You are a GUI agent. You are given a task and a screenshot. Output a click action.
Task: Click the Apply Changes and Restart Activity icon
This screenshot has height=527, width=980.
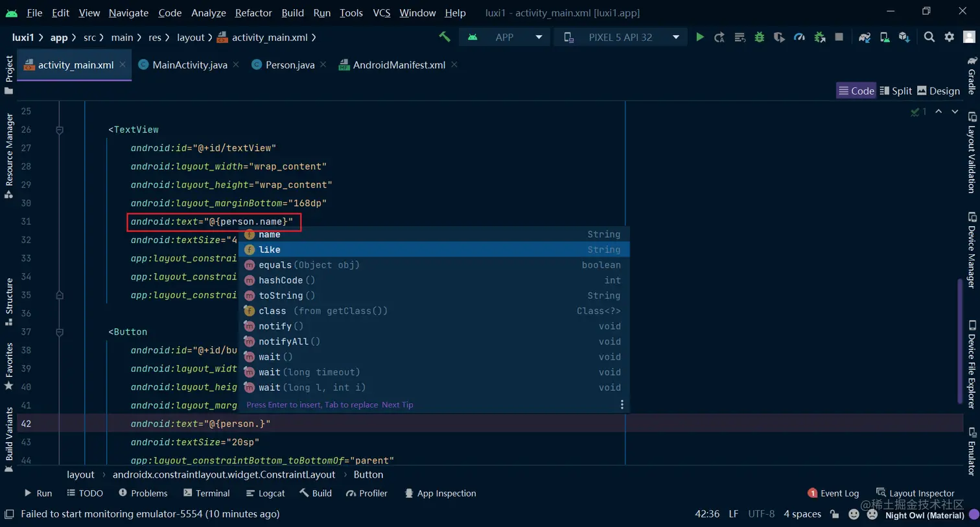(719, 37)
